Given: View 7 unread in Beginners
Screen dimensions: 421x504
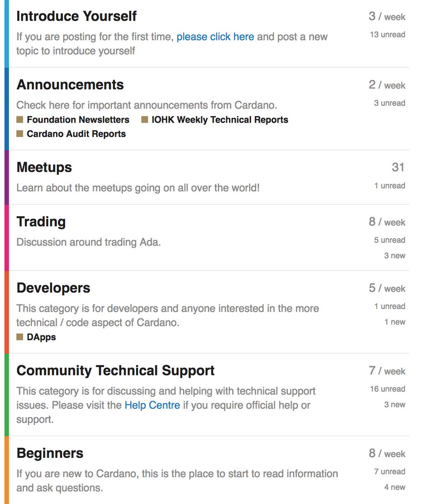Looking at the screenshot, I should 390,472.
